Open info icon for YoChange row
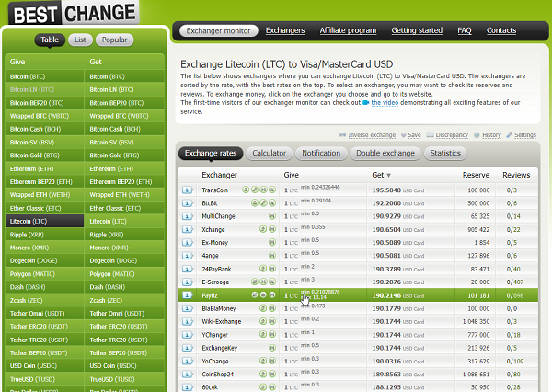This screenshot has width=552, height=392. (188, 361)
